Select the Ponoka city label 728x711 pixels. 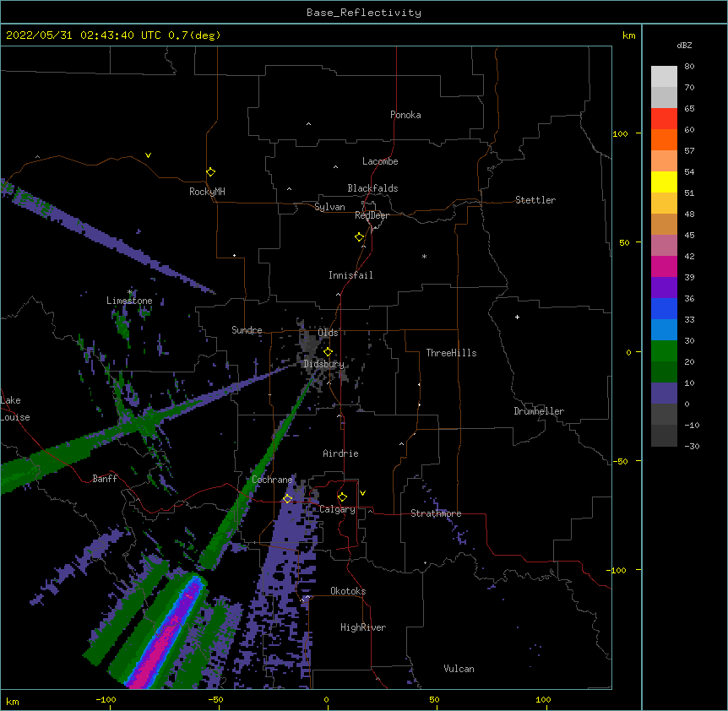pyautogui.click(x=405, y=115)
